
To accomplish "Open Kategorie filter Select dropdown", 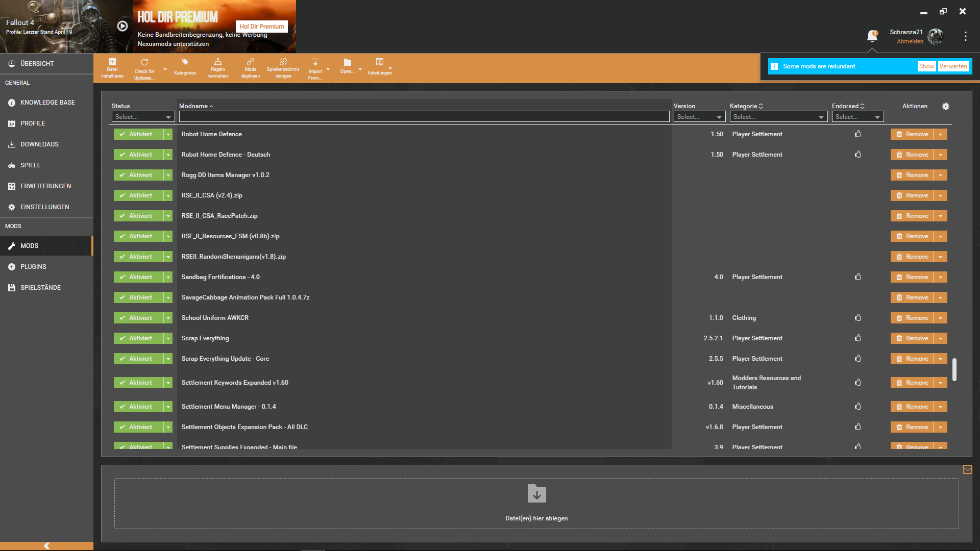I will [778, 117].
